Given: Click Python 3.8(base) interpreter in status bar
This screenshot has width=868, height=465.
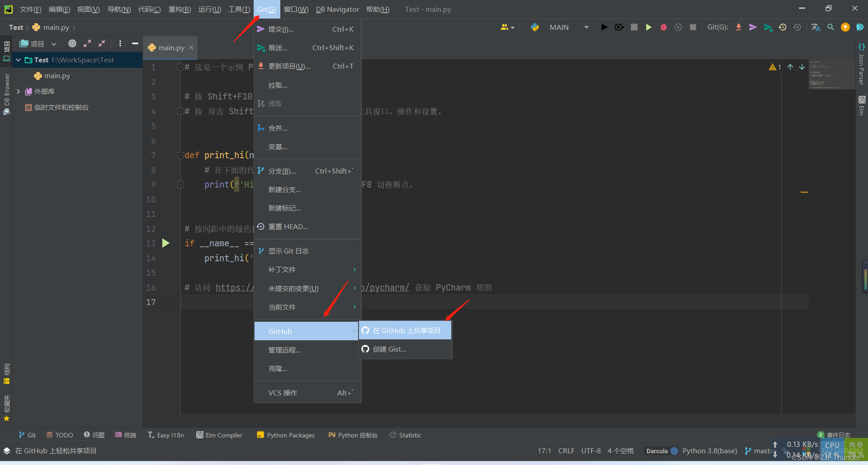Looking at the screenshot, I should click(x=710, y=451).
